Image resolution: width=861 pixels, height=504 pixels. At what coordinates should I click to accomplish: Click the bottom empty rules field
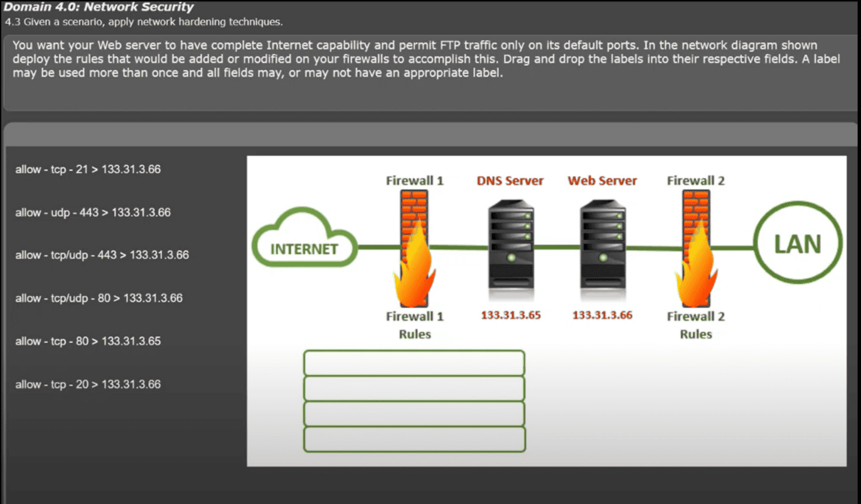tap(414, 438)
